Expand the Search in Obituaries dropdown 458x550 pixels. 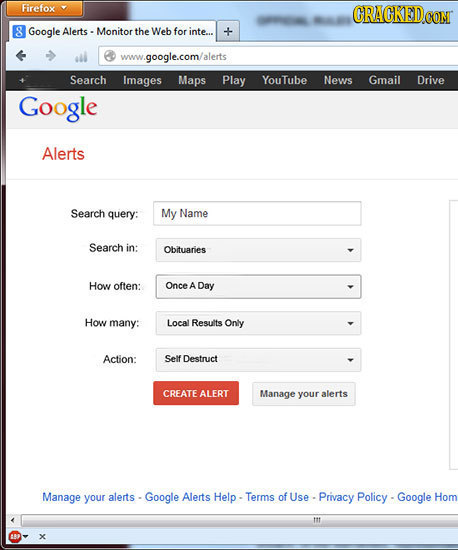pyautogui.click(x=258, y=250)
